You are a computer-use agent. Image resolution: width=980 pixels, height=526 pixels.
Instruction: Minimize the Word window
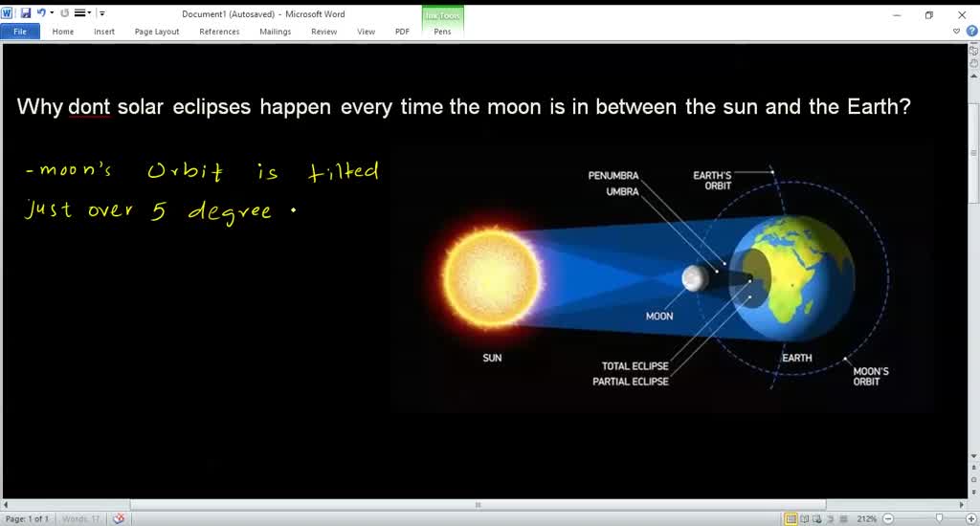point(897,15)
